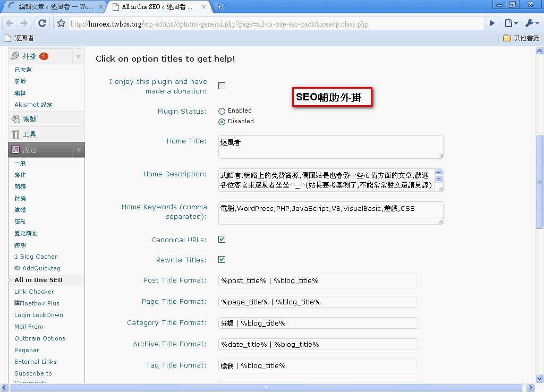The width and height of the screenshot is (544, 392).
Task: Click the Post Title Format field
Action: coord(318,280)
